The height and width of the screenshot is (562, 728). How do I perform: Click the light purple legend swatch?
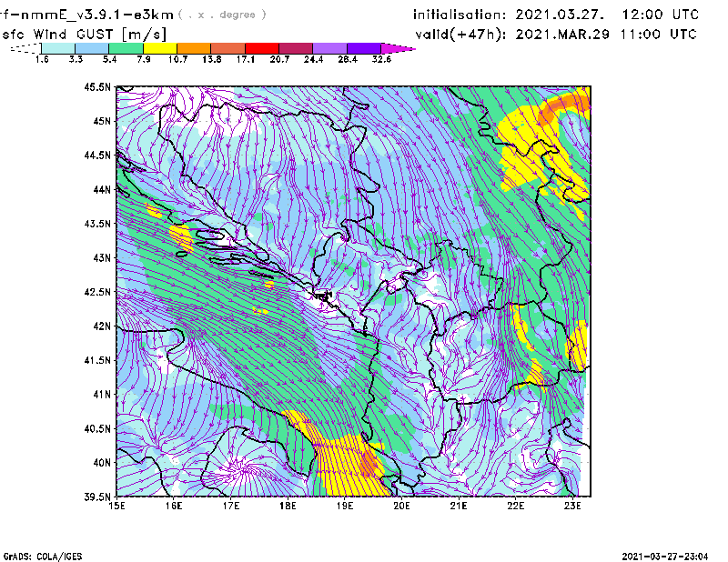point(329,48)
